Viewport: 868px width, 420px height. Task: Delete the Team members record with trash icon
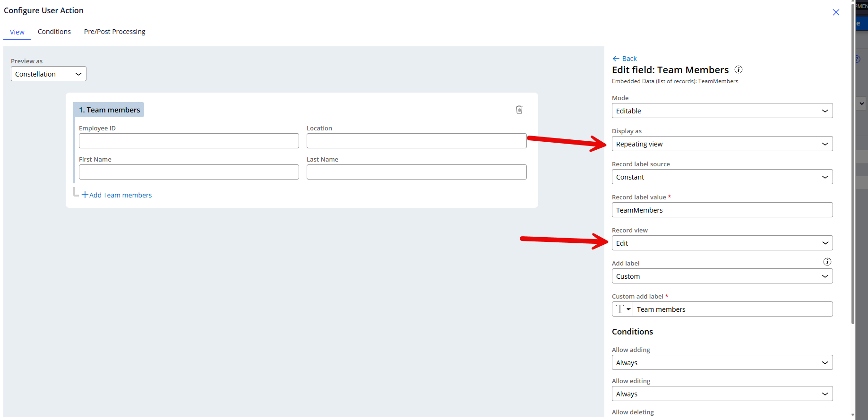[519, 110]
